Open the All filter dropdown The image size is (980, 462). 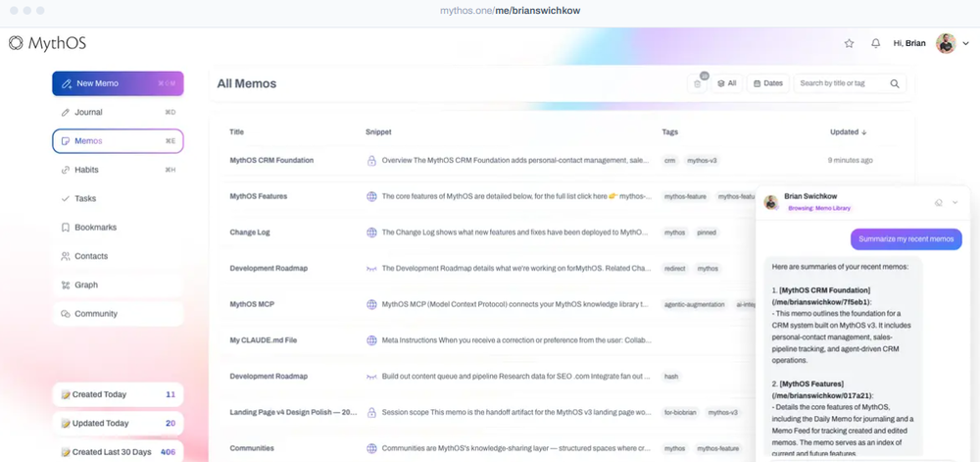pos(727,83)
